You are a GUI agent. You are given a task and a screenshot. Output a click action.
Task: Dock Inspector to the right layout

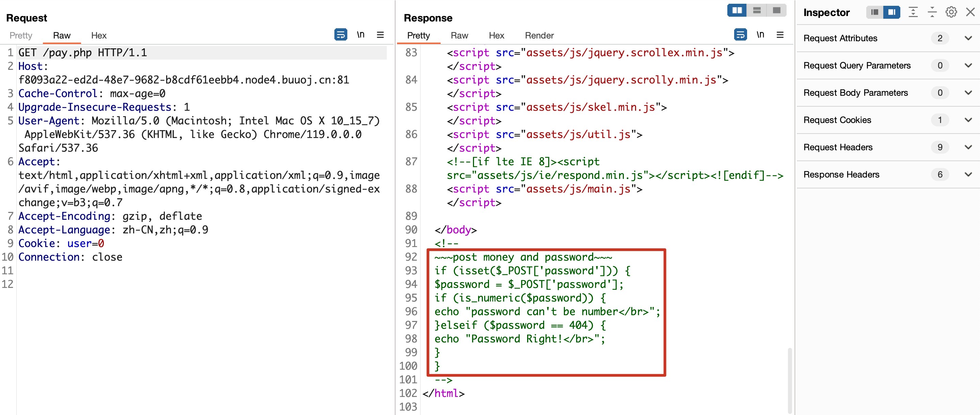coord(891,12)
